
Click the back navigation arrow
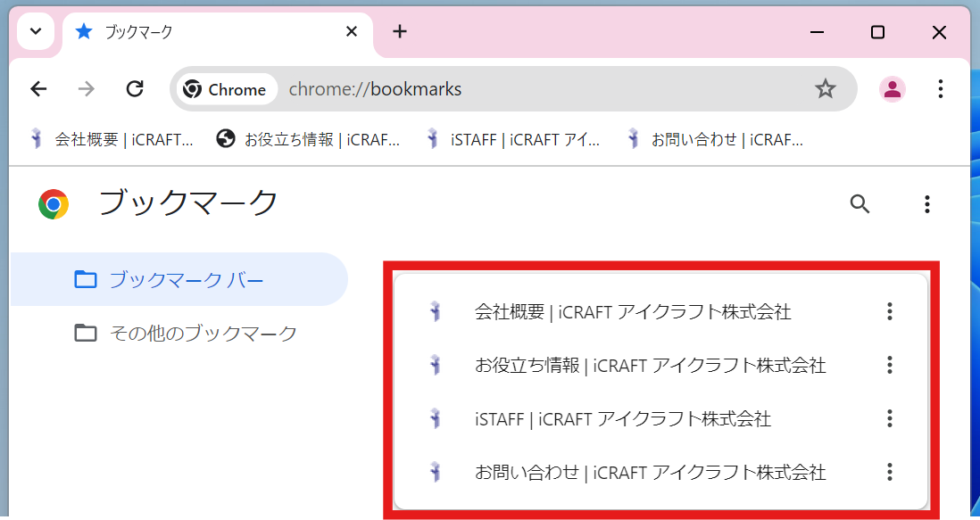[38, 89]
